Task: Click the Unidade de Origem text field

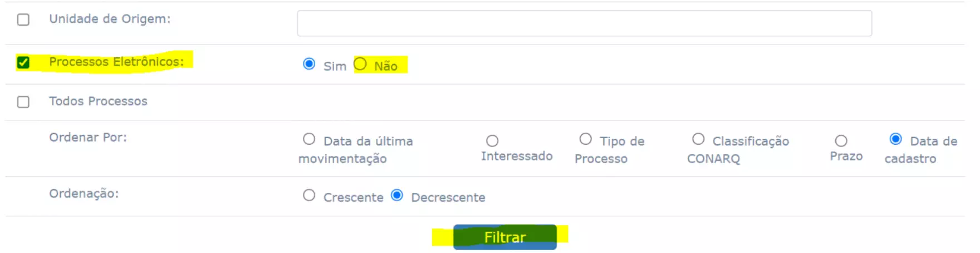Action: click(584, 23)
